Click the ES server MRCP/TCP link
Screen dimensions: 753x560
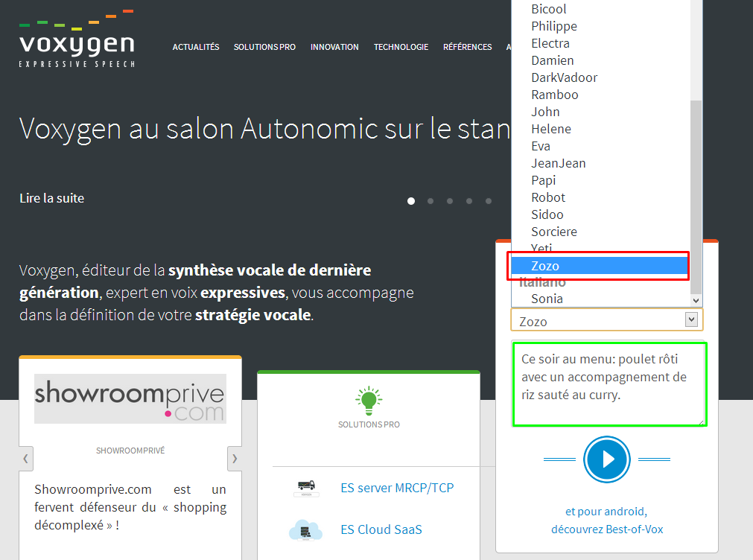(x=397, y=488)
